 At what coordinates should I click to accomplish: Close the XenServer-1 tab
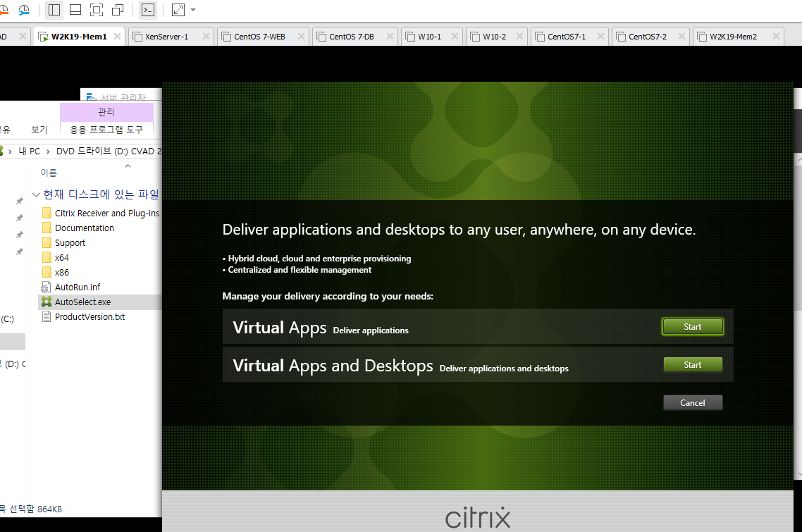pos(206,37)
